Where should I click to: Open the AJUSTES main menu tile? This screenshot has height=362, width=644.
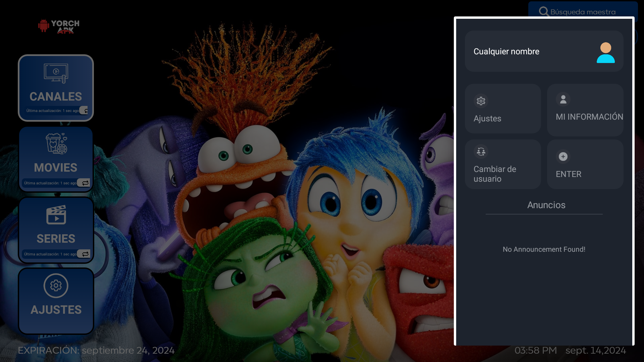click(x=56, y=301)
